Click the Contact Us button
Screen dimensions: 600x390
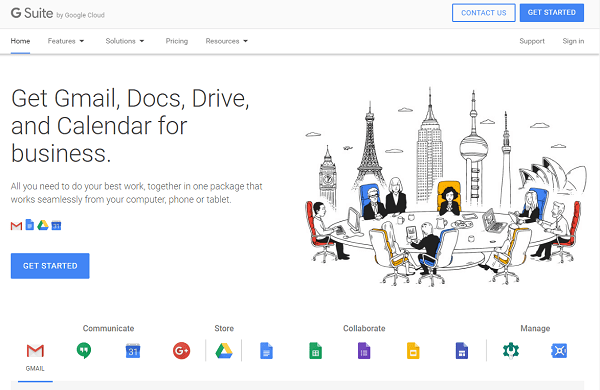484,13
